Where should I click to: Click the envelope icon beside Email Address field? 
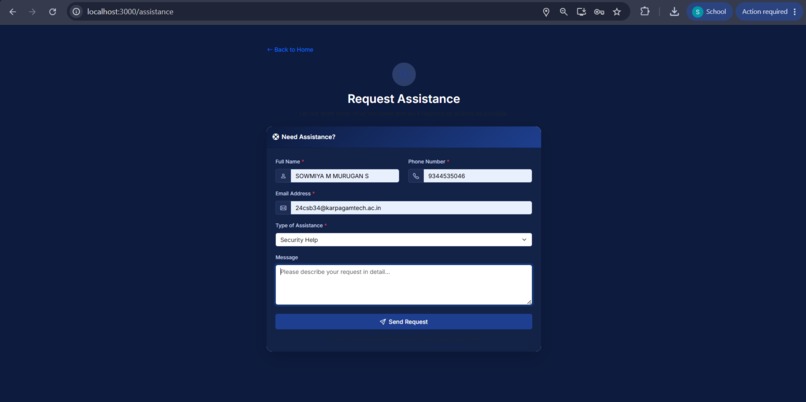(283, 208)
